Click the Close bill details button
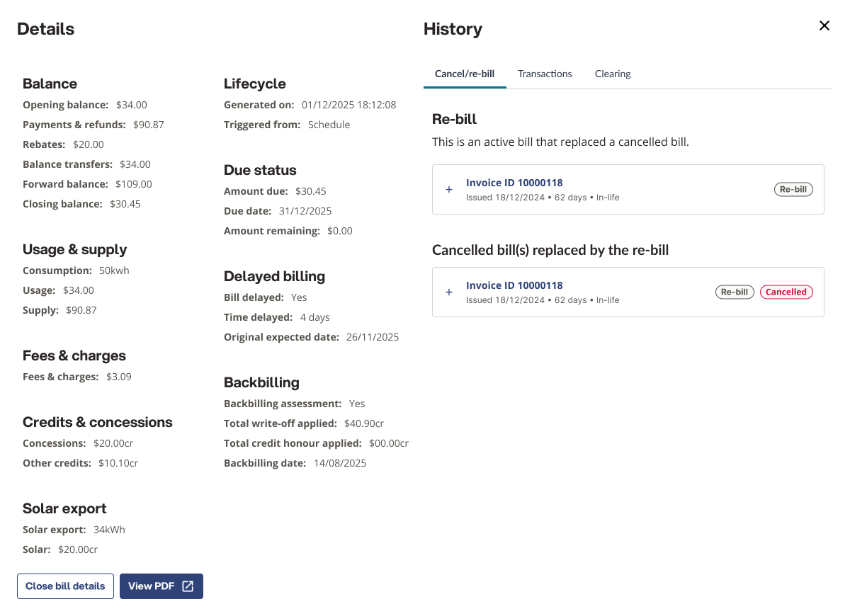 pos(65,586)
